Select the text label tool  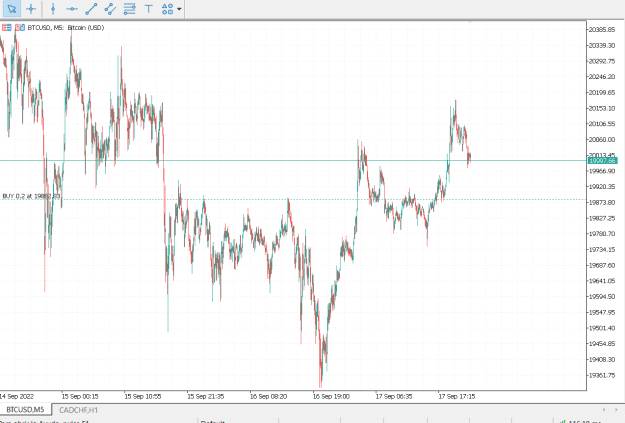149,8
